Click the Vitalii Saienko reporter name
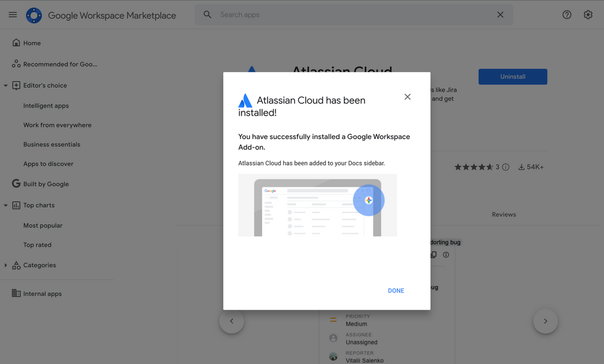Screen dimensions: 604x364 click(364, 360)
